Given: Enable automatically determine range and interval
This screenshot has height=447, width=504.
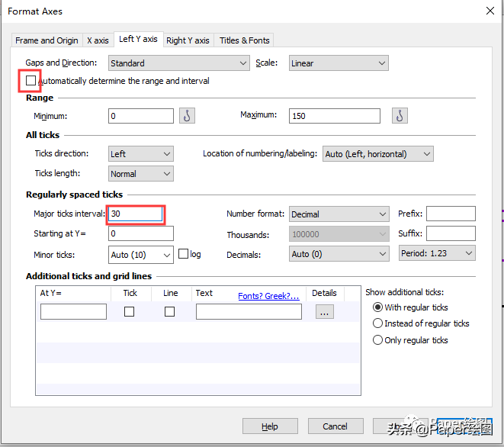Looking at the screenshot, I should coord(30,80).
